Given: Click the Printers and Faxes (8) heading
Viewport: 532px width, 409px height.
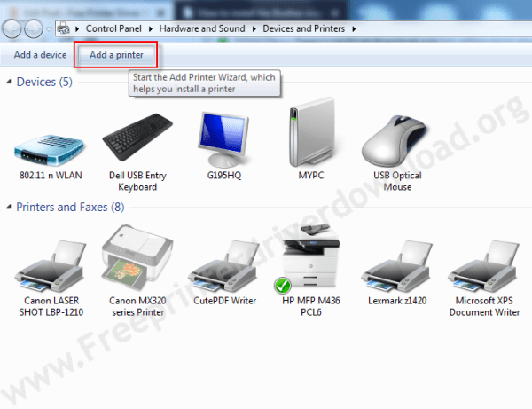Looking at the screenshot, I should [70, 207].
